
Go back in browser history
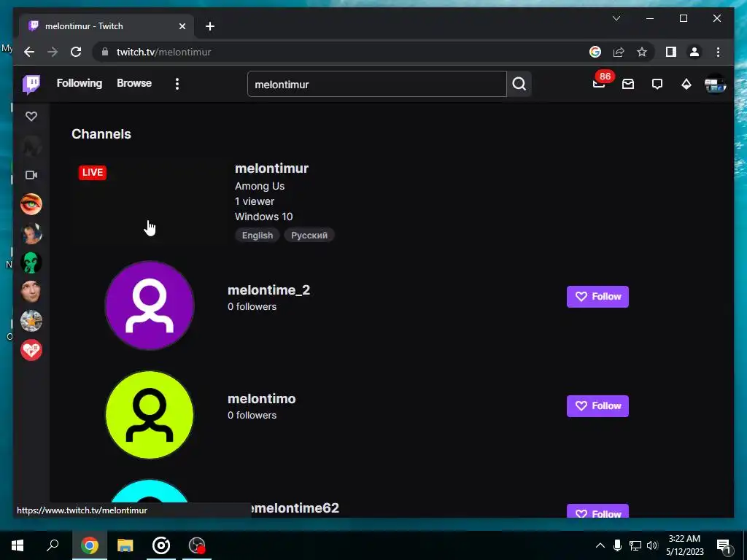coord(29,52)
